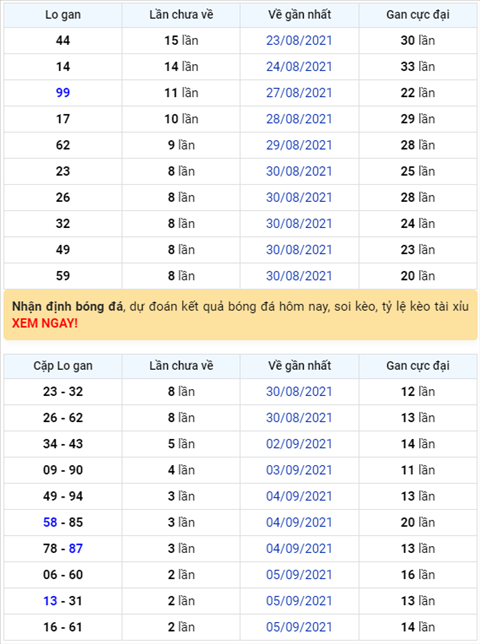Open 30/08/2021 date in row 23

pos(299,171)
